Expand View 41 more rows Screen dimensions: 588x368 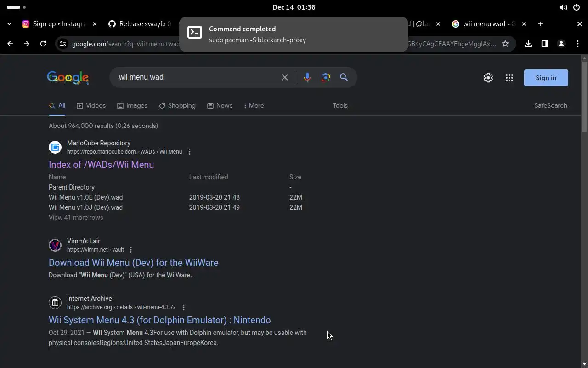tap(76, 218)
